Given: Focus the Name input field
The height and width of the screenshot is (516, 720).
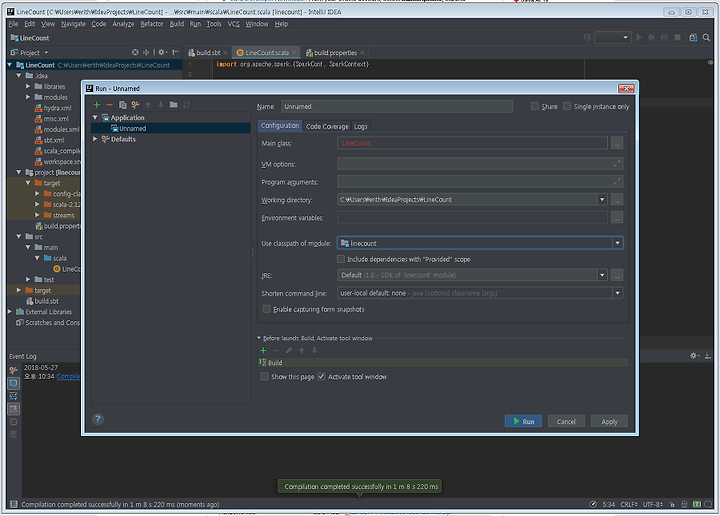Looking at the screenshot, I should coord(397,107).
